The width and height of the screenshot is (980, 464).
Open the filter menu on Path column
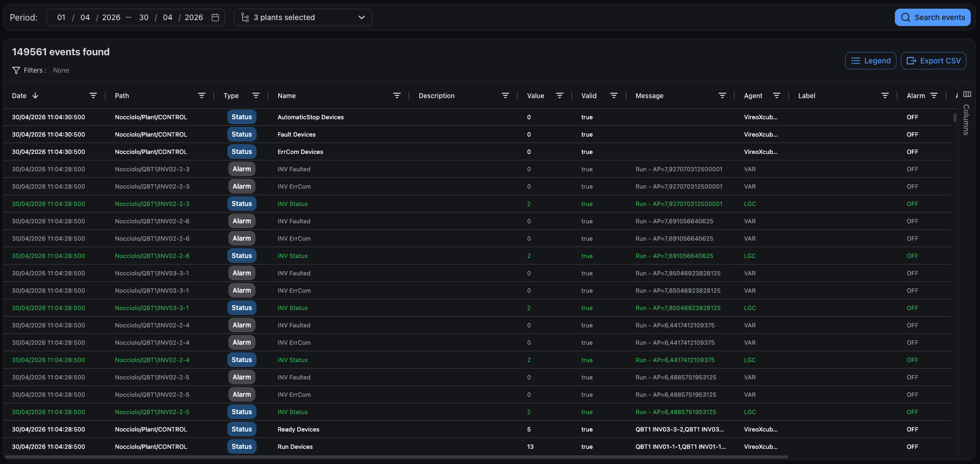click(202, 95)
